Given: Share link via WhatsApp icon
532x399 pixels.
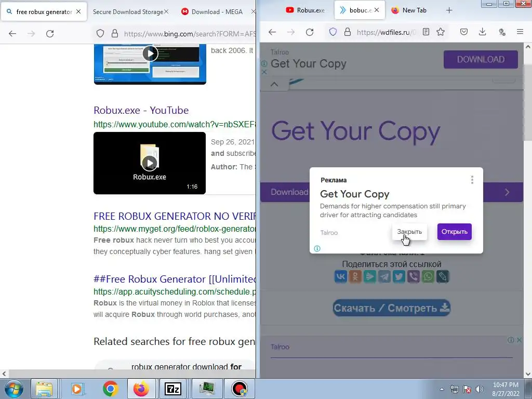Looking at the screenshot, I should (x=428, y=276).
